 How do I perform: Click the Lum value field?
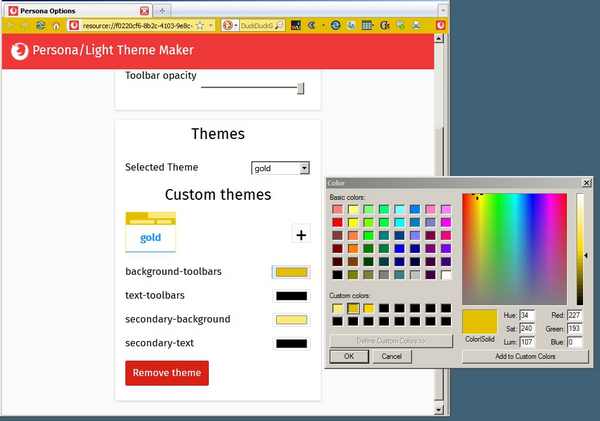tap(527, 342)
